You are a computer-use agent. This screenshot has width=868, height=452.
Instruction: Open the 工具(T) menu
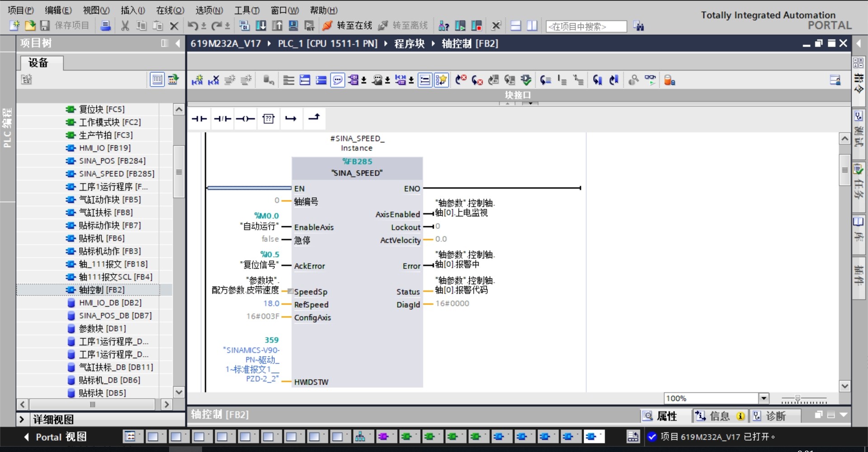(x=247, y=10)
